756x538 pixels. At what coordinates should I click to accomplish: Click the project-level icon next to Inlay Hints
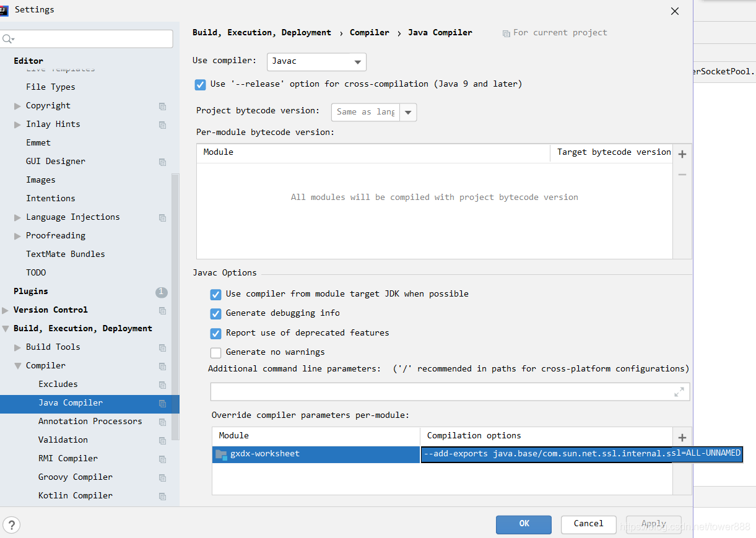[162, 124]
